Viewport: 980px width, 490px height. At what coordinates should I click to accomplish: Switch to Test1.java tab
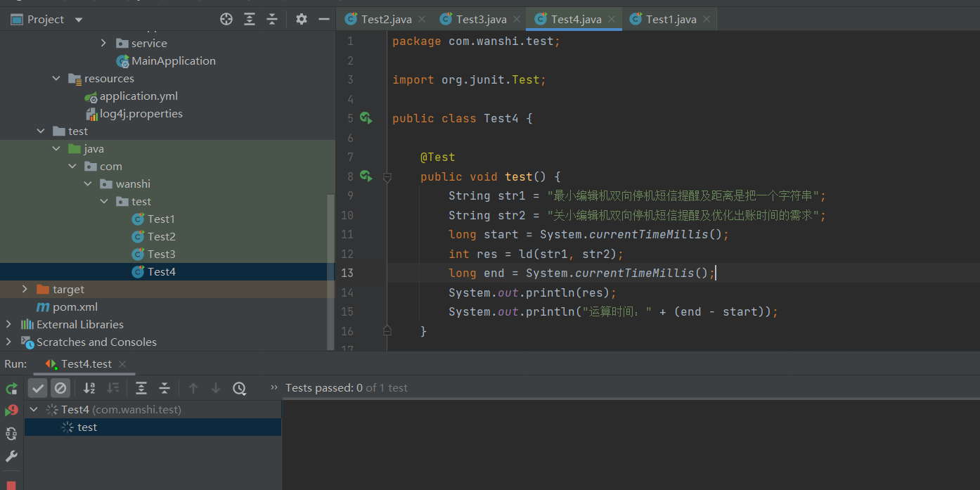click(671, 19)
